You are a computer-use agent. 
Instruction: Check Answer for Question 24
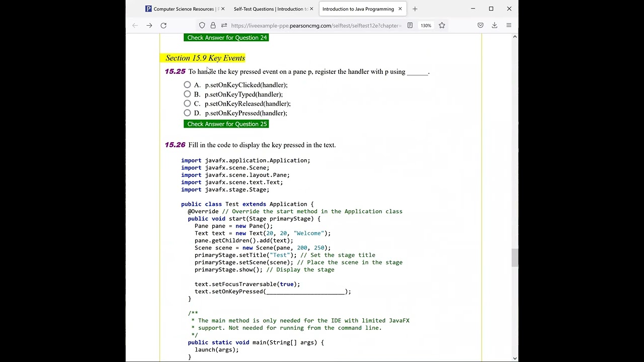(226, 38)
